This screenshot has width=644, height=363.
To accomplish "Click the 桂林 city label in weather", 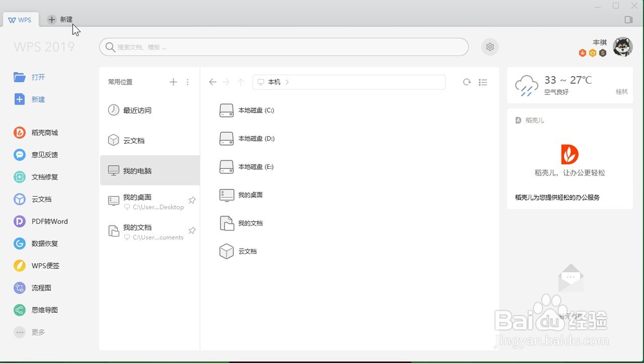I will tap(622, 92).
